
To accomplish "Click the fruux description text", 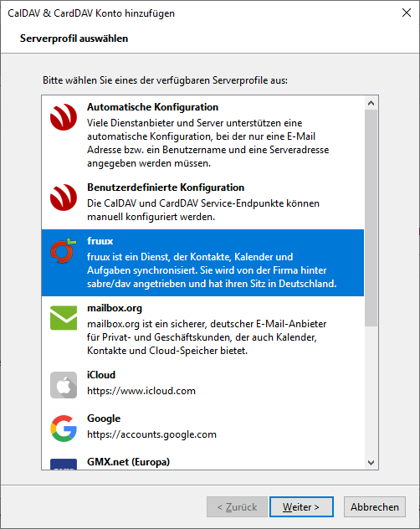I will 212,270.
